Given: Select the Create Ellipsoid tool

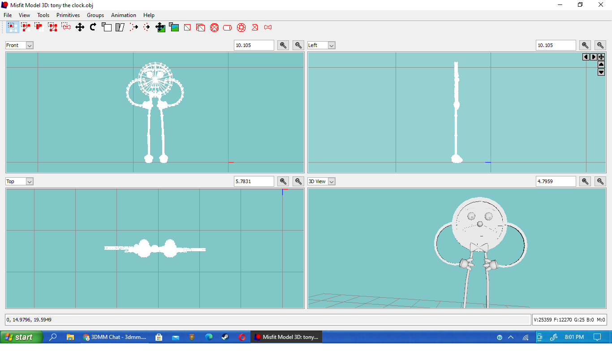Looking at the screenshot, I should click(214, 27).
